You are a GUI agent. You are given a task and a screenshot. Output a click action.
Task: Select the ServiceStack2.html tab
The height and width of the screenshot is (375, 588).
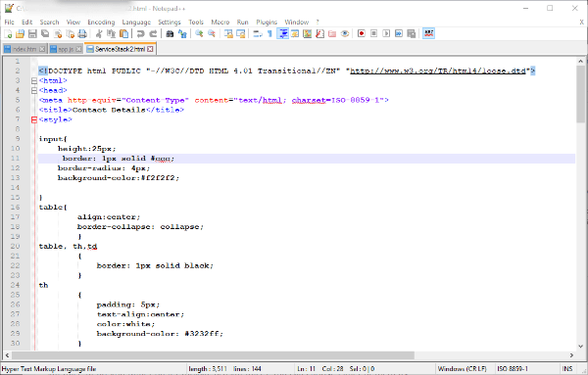click(120, 49)
